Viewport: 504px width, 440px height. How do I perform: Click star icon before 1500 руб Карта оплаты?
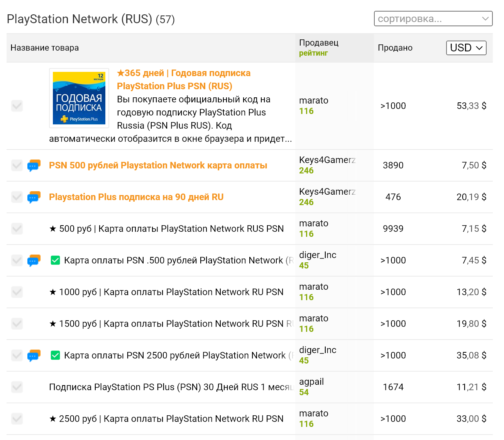[x=53, y=324]
